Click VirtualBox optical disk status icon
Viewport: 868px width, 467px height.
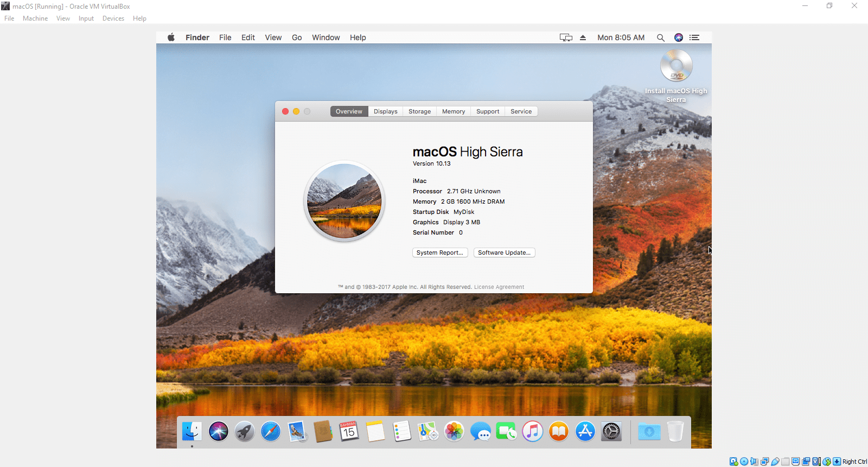744,462
